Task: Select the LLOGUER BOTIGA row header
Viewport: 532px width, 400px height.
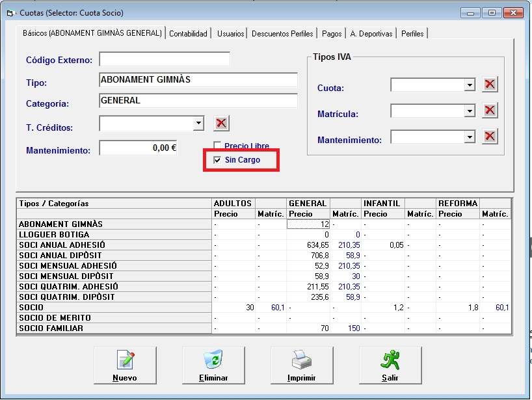Action: click(114, 235)
